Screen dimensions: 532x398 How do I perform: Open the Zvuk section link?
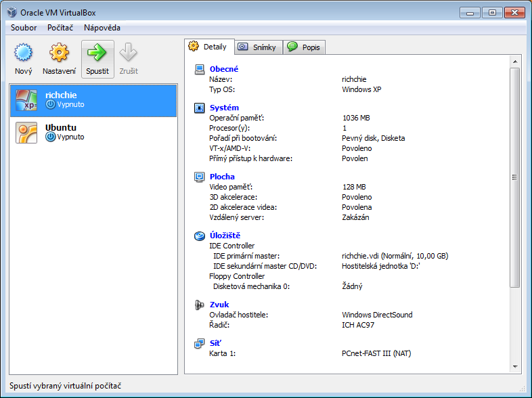(x=219, y=305)
